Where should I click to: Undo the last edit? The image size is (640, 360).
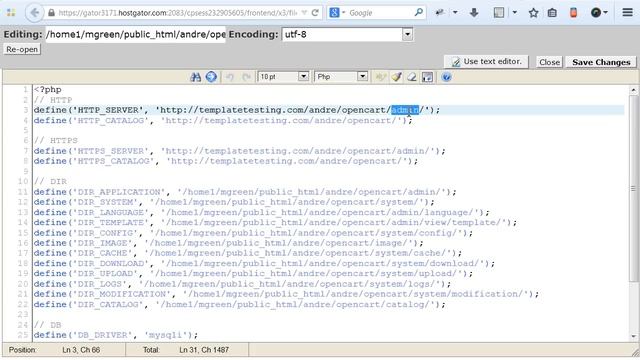(230, 77)
